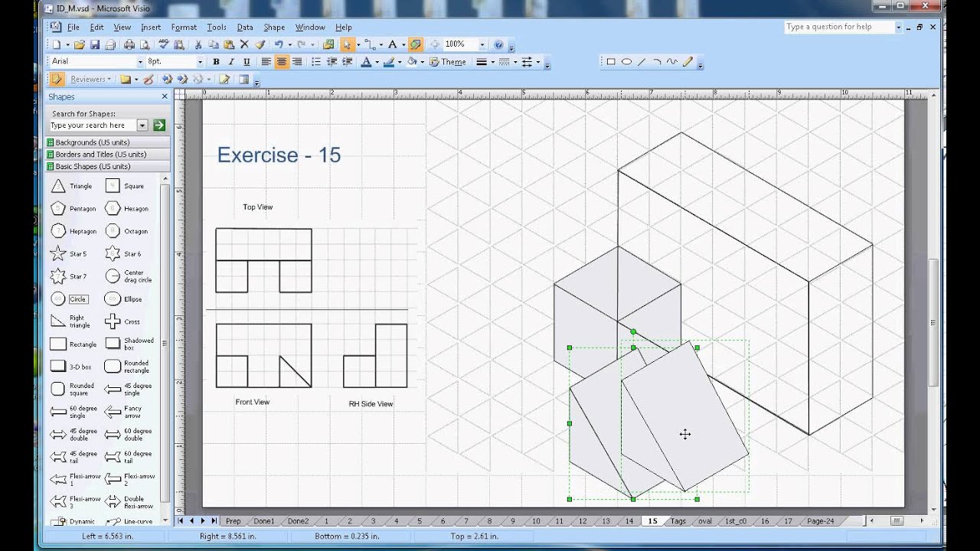
Task: Open the Arial font name dropdown
Action: tap(139, 62)
